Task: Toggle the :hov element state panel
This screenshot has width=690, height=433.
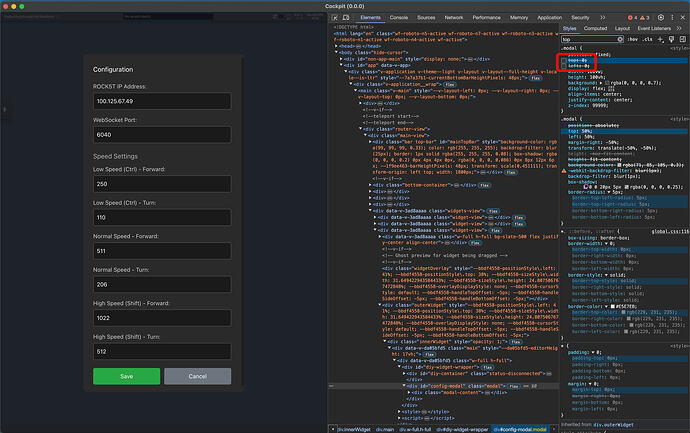Action: click(633, 39)
